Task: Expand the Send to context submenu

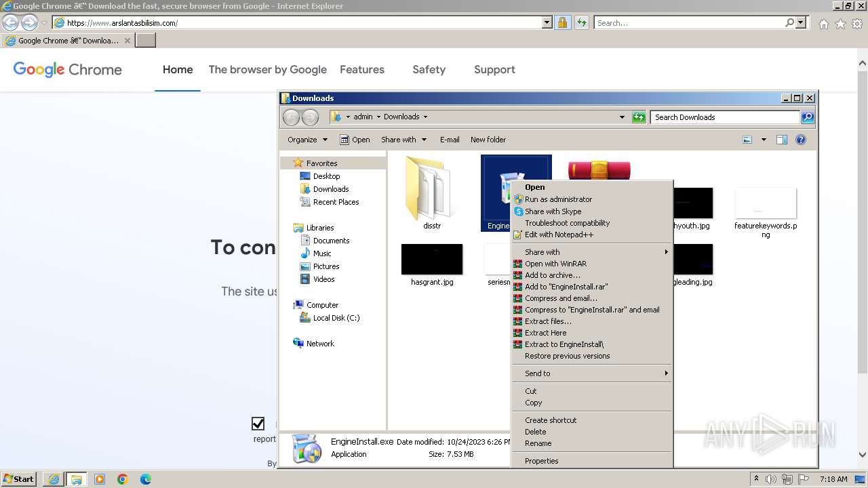Action: [x=592, y=373]
